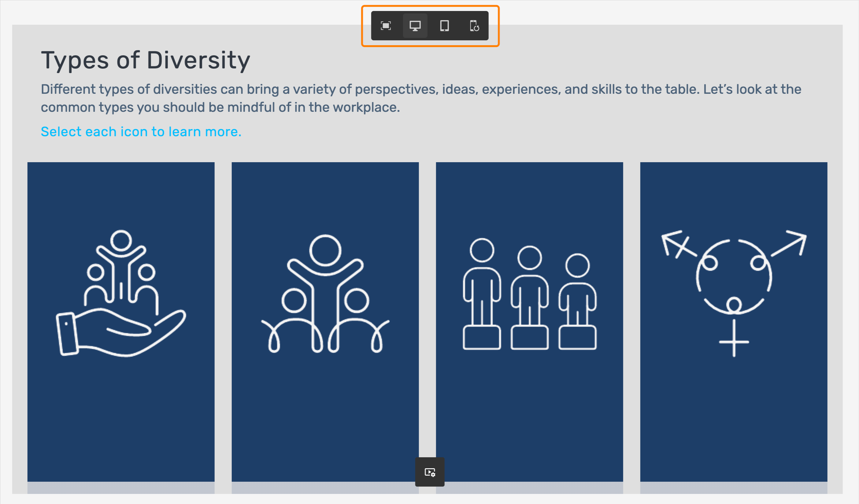The image size is (859, 504).
Task: Select the hand-holding-people diversity card
Action: point(121,409)
